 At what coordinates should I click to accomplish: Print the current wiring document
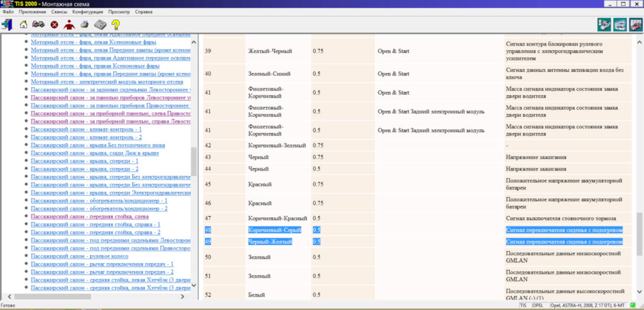pyautogui.click(x=85, y=25)
